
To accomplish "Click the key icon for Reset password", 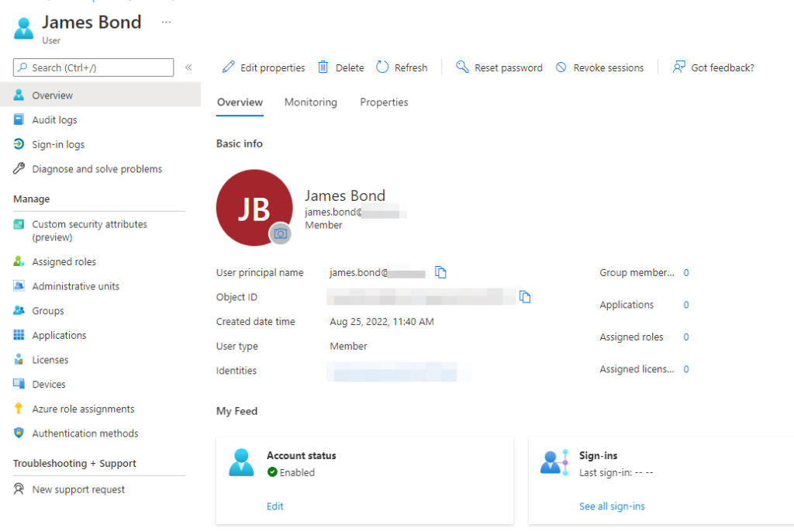I will click(462, 67).
